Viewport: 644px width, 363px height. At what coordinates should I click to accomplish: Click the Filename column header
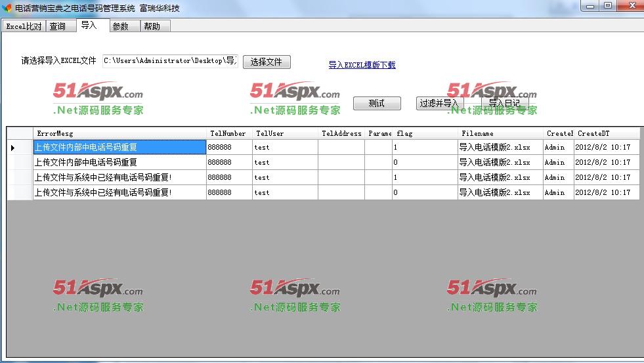pyautogui.click(x=500, y=133)
